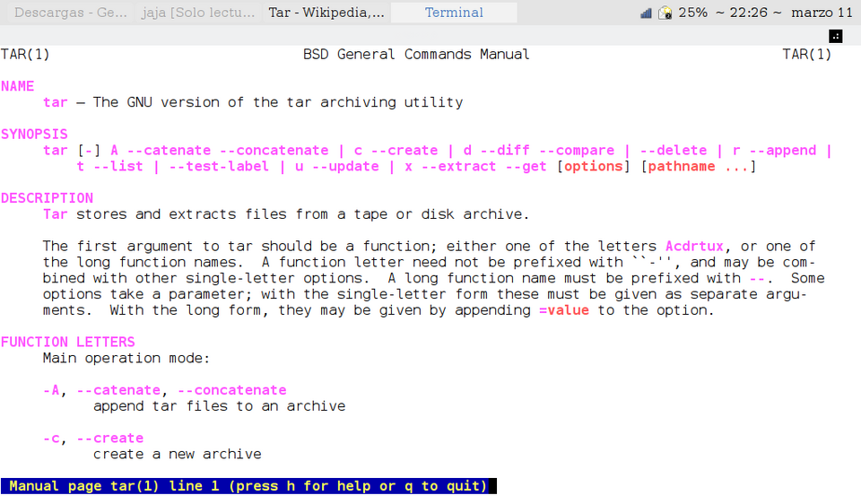Click the Manual page tar(1) status line
Screen dimensions: 861x504
(248, 486)
